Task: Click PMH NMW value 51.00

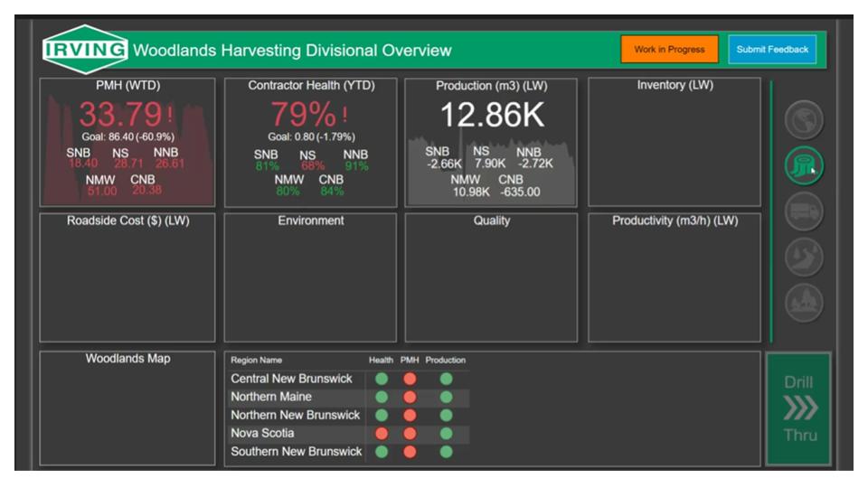Action: pyautogui.click(x=102, y=191)
